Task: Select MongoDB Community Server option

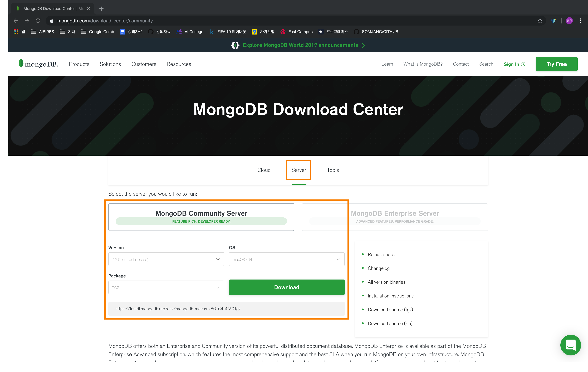Action: pos(201,217)
